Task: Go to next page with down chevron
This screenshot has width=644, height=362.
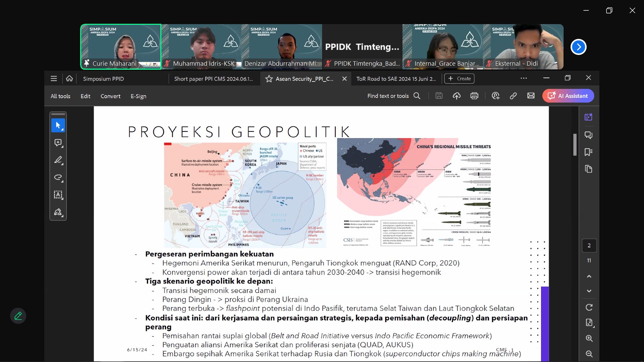Action: pyautogui.click(x=589, y=291)
